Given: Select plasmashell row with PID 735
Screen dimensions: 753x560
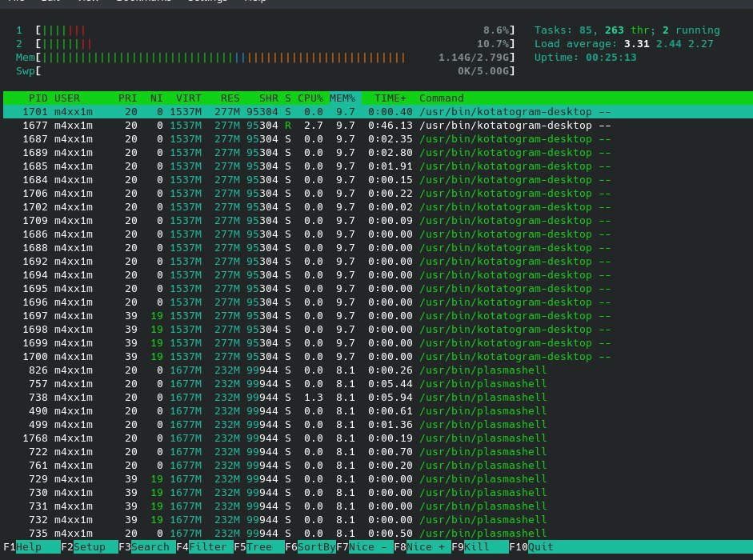Looking at the screenshot, I should point(378,534).
